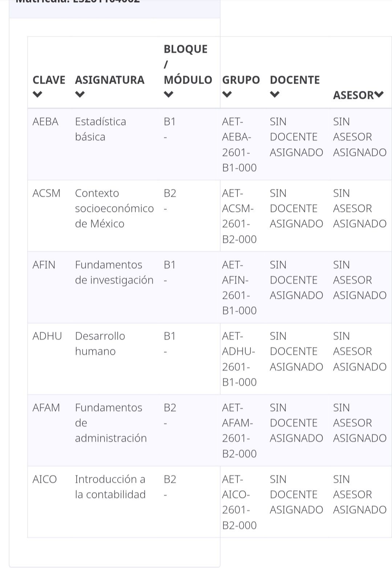Select the AICO key cell
The height and width of the screenshot is (568, 392).
(45, 479)
